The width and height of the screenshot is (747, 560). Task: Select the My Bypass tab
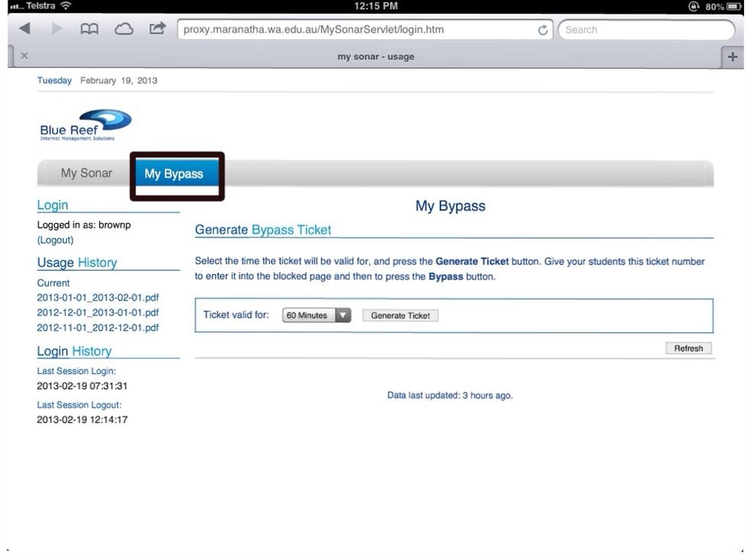(174, 174)
